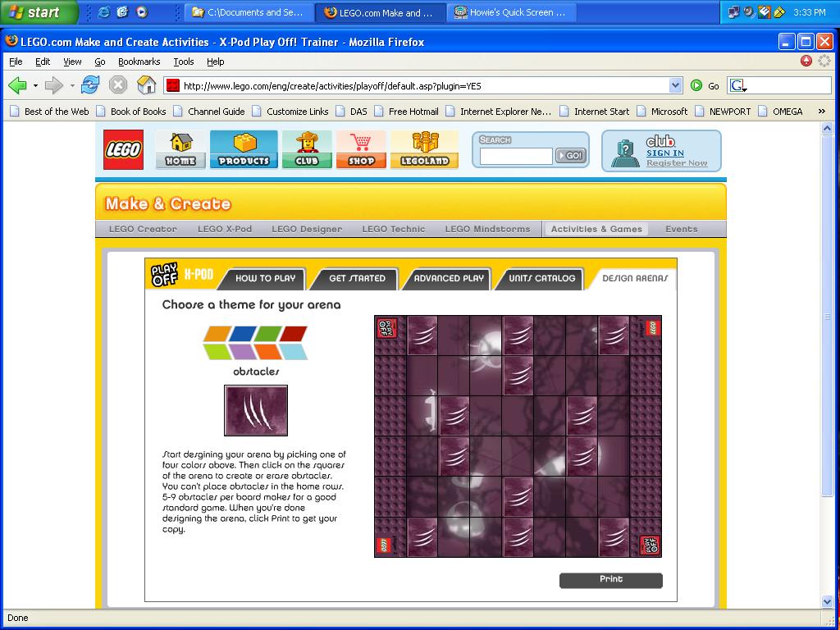This screenshot has width=840, height=630.
Task: Click the green Go button icon
Action: [696, 85]
